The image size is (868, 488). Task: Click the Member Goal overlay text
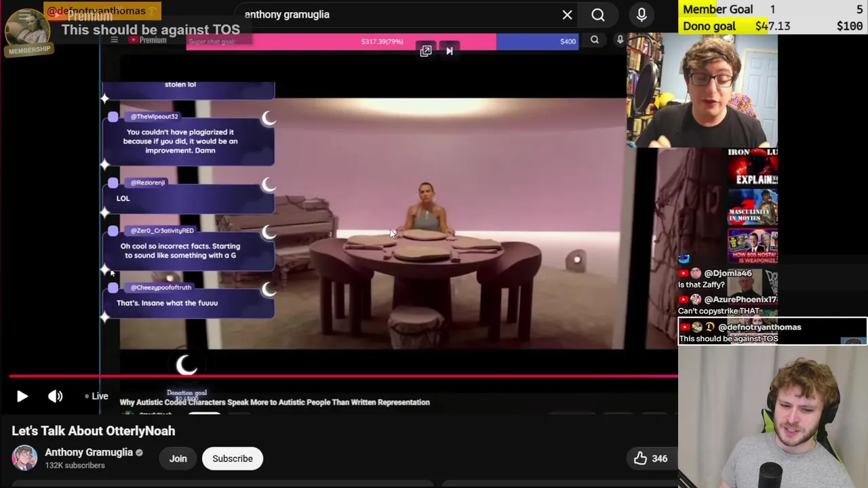[x=717, y=9]
